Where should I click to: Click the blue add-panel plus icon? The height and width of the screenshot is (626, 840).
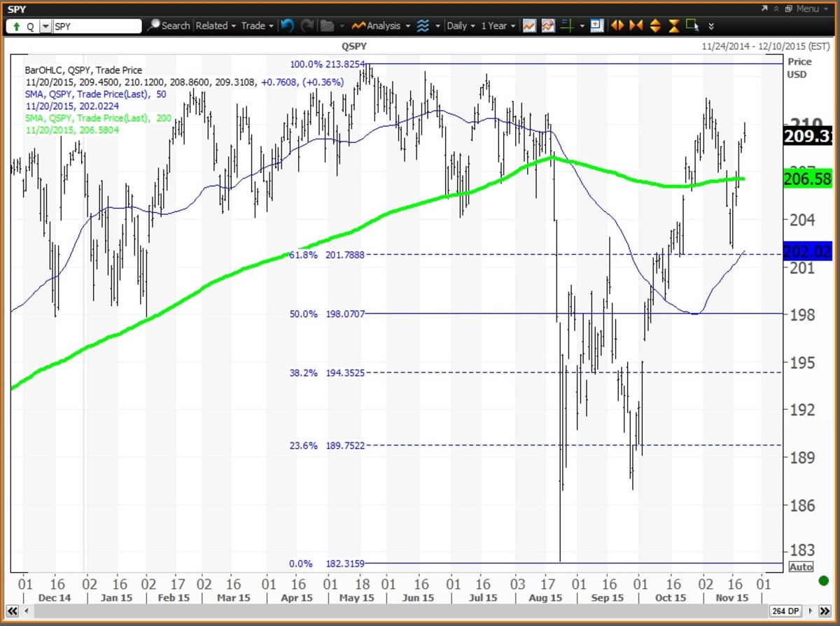tap(596, 26)
